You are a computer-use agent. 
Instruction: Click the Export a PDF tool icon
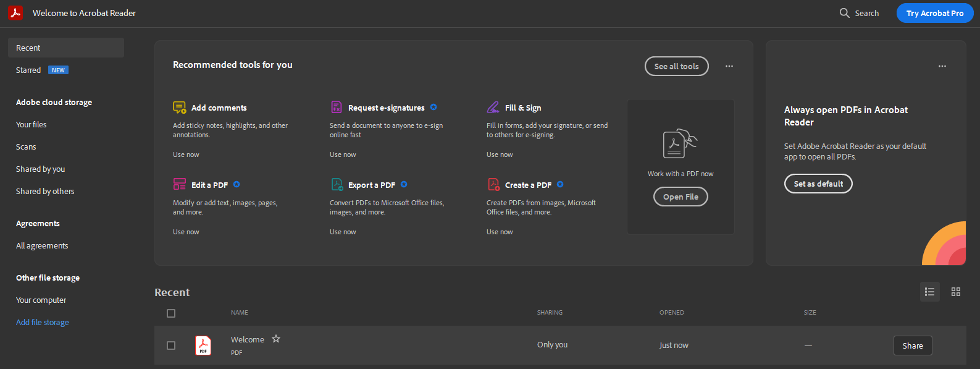(x=337, y=184)
